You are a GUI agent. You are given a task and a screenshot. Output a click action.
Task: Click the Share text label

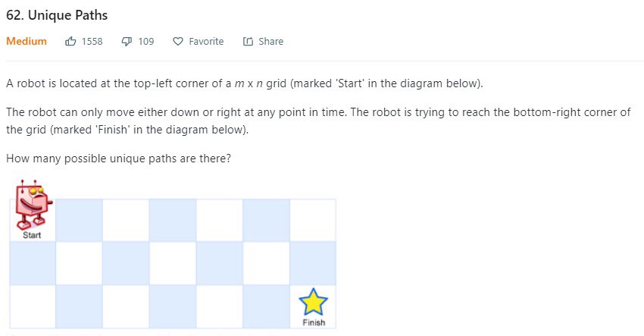(x=270, y=41)
